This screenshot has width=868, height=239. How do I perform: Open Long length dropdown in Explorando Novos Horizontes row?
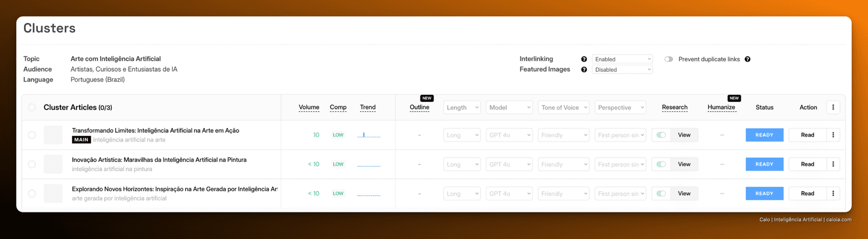[x=462, y=193]
